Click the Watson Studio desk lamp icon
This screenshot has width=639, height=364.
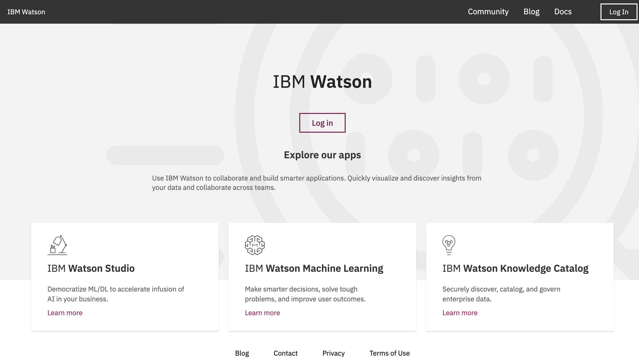coord(57,245)
